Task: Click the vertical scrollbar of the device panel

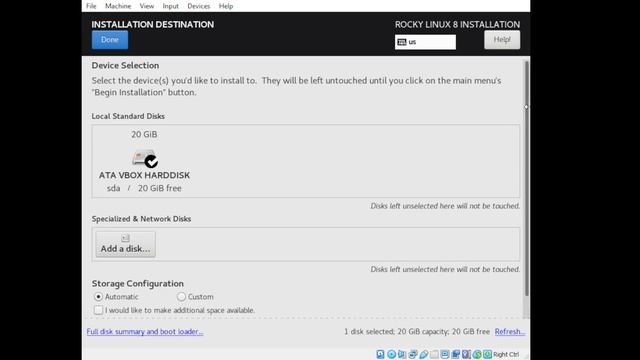Action: pos(527,178)
